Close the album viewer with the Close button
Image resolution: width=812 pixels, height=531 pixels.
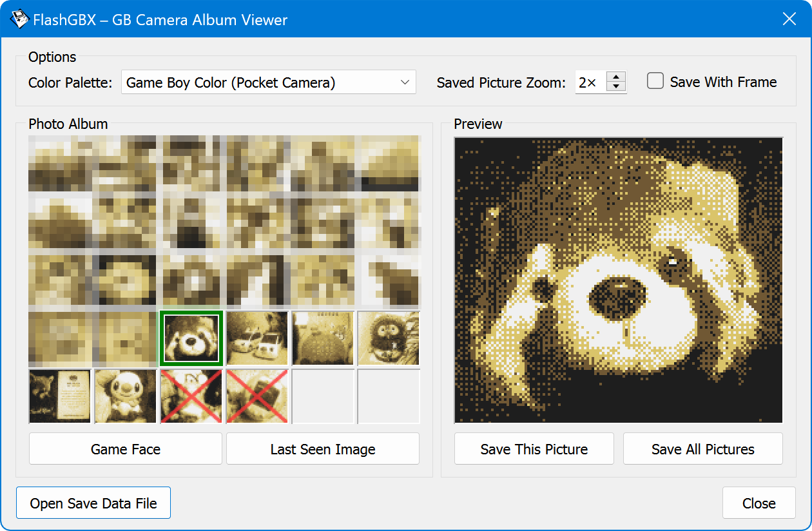[759, 503]
